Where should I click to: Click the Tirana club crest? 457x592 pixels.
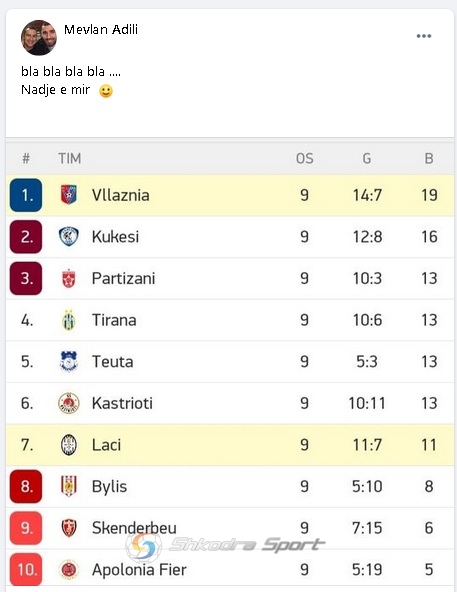click(69, 320)
